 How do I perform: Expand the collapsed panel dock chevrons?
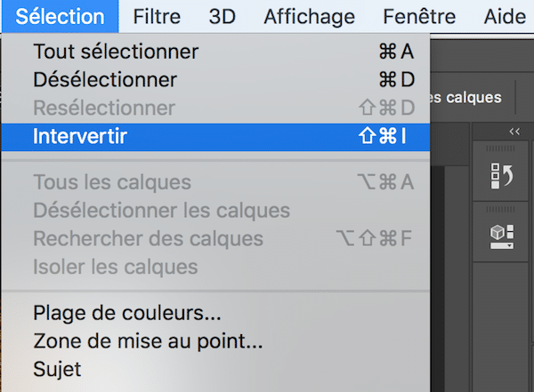coord(514,132)
